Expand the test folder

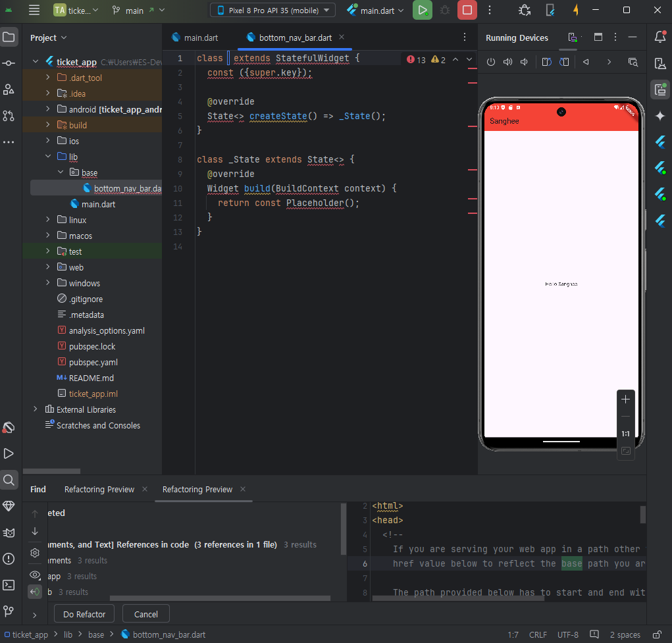[x=48, y=251]
